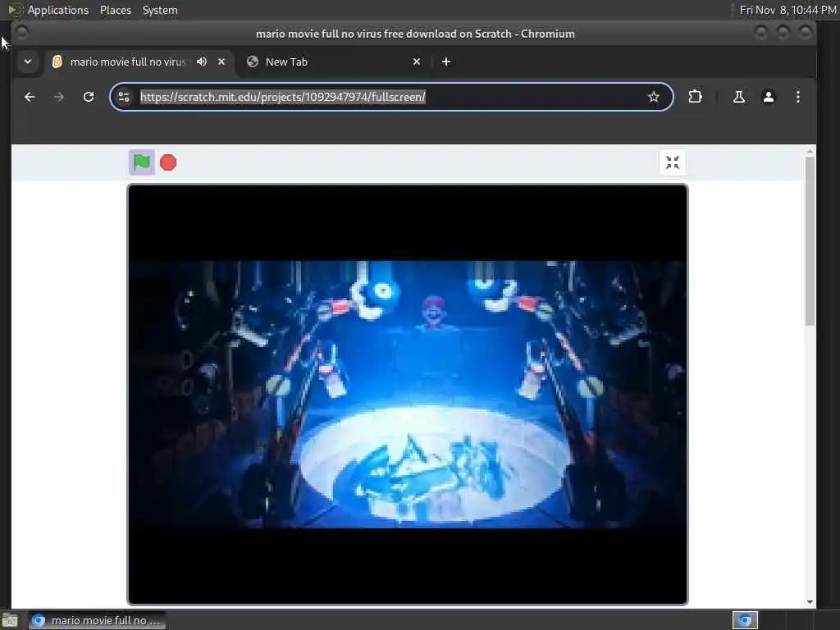Bookmark this page with the star icon
Screen dimensions: 840x630
[x=653, y=97]
